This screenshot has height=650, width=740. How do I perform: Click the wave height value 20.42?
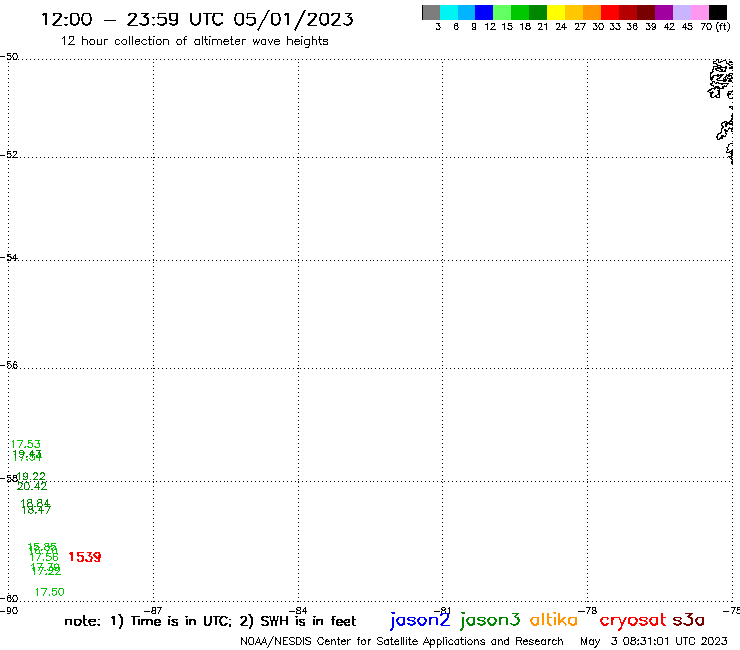[32, 486]
